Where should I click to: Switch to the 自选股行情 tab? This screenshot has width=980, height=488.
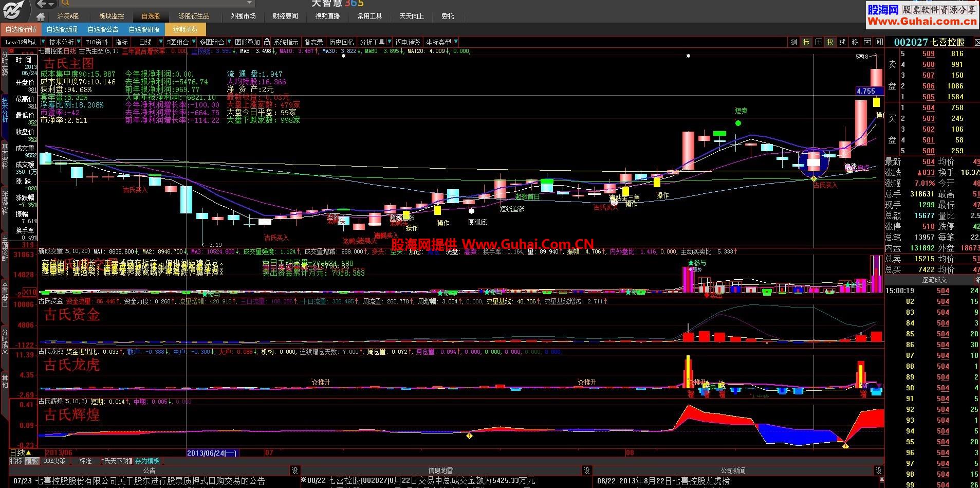click(x=21, y=29)
